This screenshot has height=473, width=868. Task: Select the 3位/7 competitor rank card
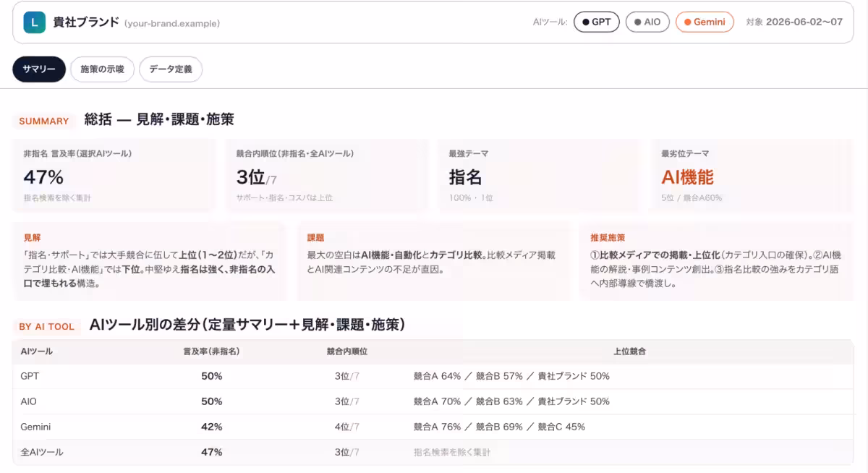point(327,176)
